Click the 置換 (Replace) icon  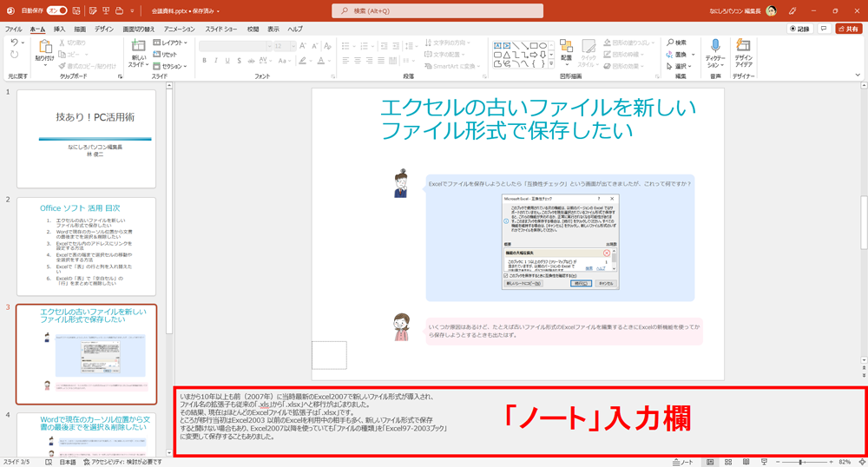(670, 54)
